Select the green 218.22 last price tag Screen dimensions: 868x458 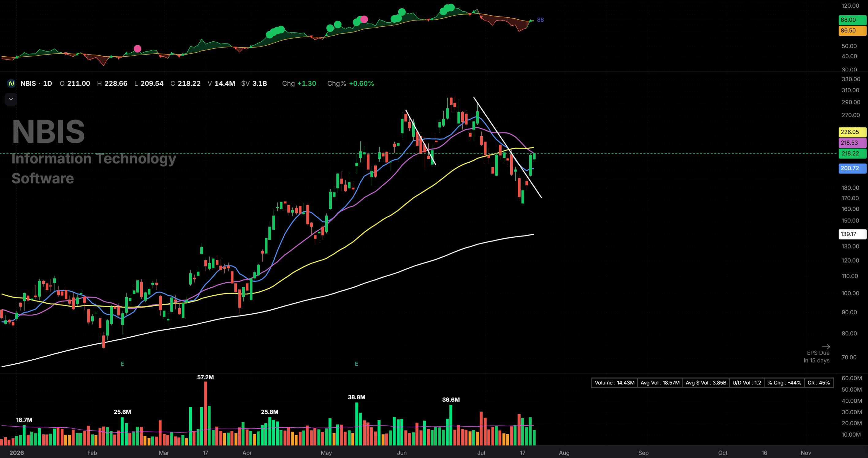[x=852, y=154]
